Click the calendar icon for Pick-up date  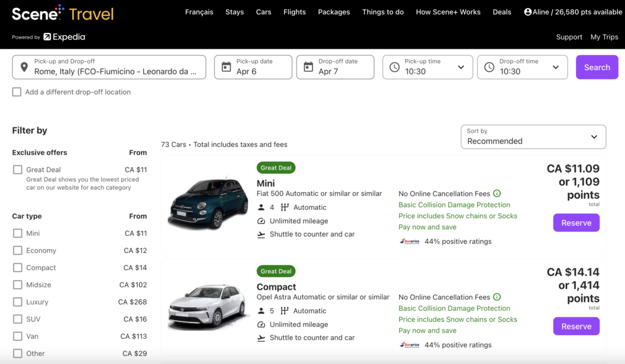click(x=226, y=67)
